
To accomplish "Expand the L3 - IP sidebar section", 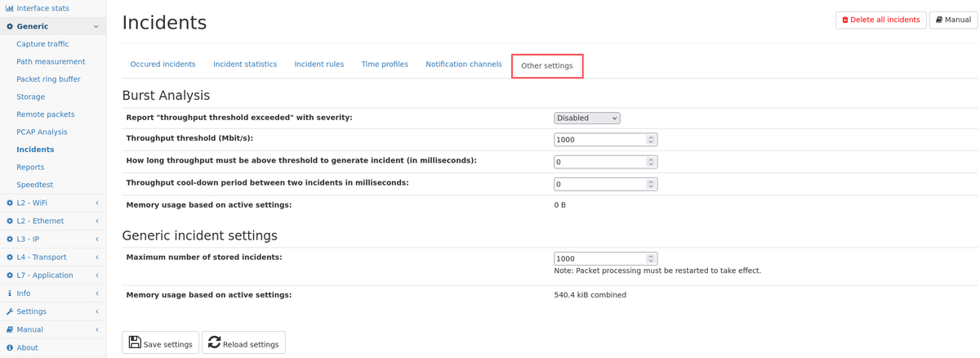I will pyautogui.click(x=96, y=239).
